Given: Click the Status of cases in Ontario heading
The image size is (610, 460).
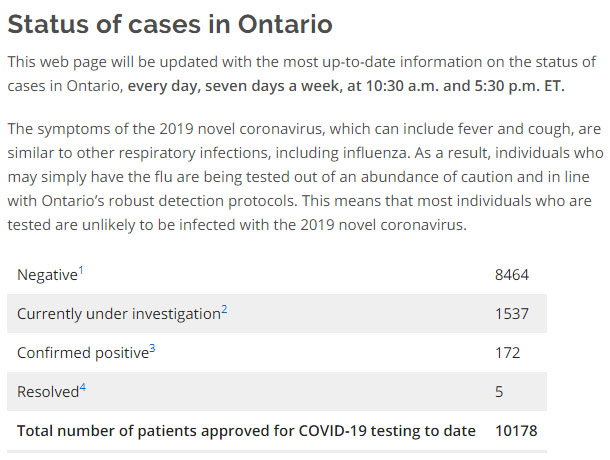Looking at the screenshot, I should (x=170, y=24).
